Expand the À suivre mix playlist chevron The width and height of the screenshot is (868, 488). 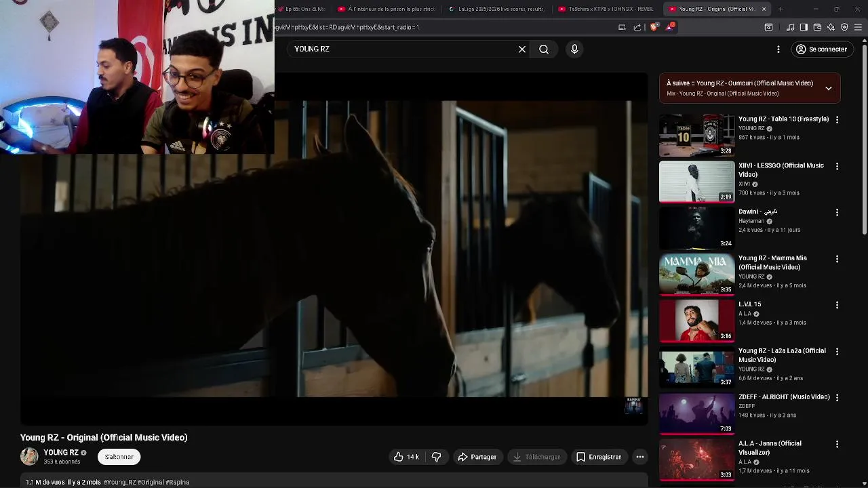click(828, 88)
